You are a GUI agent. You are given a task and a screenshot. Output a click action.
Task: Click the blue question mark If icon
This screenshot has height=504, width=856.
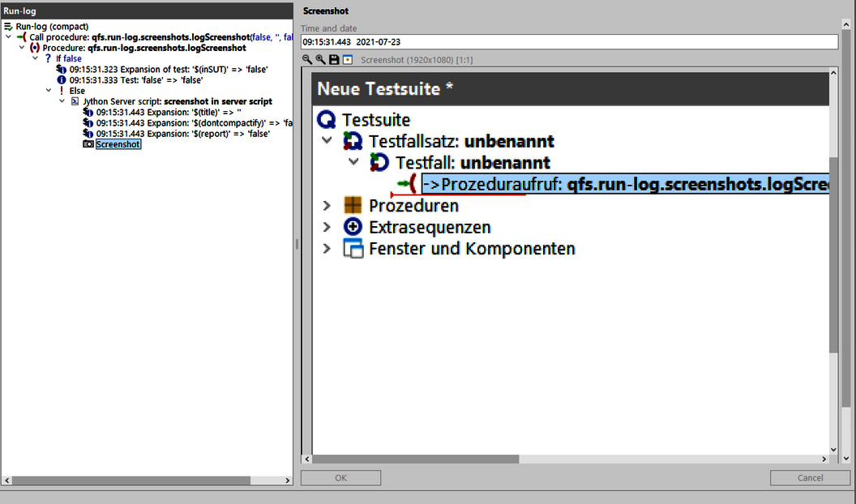pyautogui.click(x=48, y=58)
